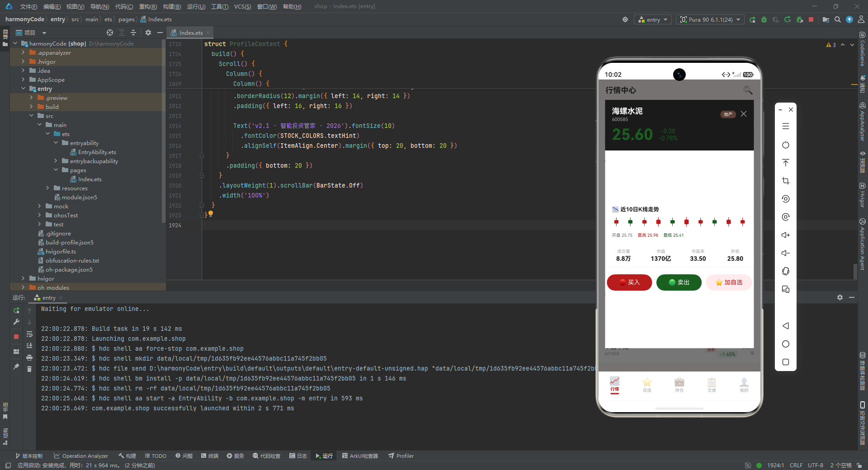The image size is (868, 470).
Task: Tap the red 买入 button
Action: (629, 282)
